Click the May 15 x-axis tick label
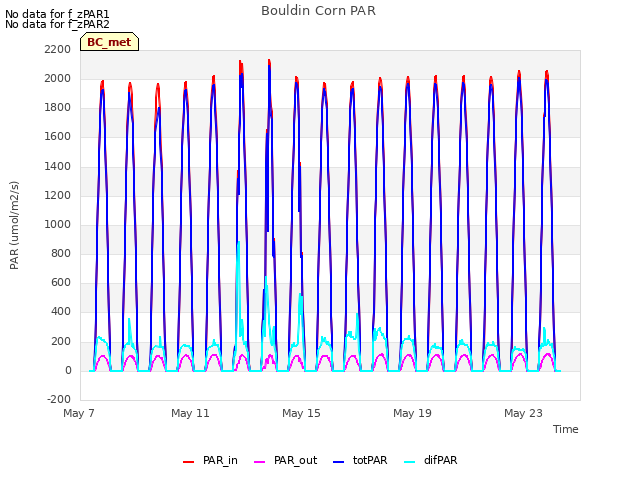 pyautogui.click(x=301, y=413)
